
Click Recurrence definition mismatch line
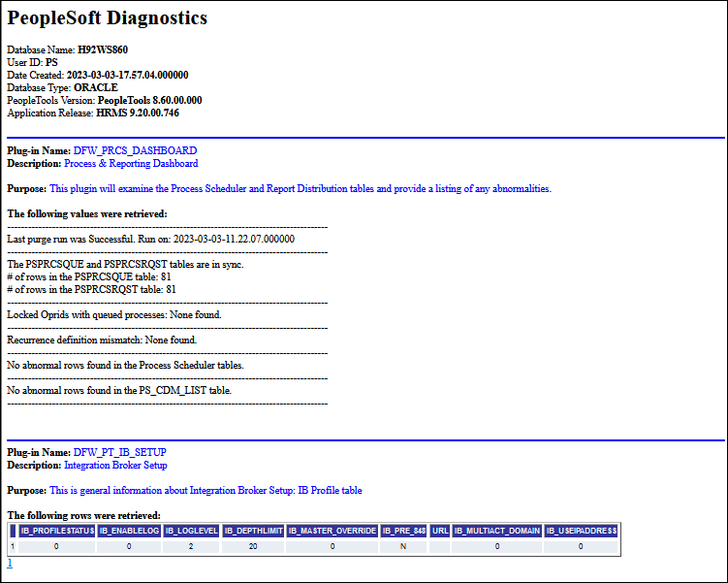pos(102,340)
